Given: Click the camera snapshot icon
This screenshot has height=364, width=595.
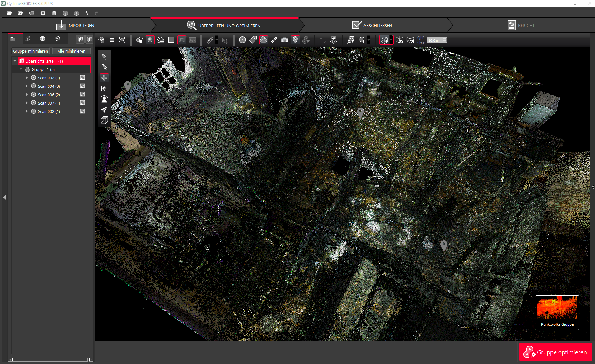Looking at the screenshot, I should pyautogui.click(x=284, y=40).
